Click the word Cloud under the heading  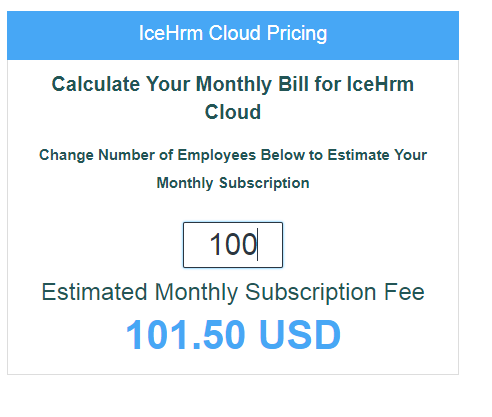(233, 112)
